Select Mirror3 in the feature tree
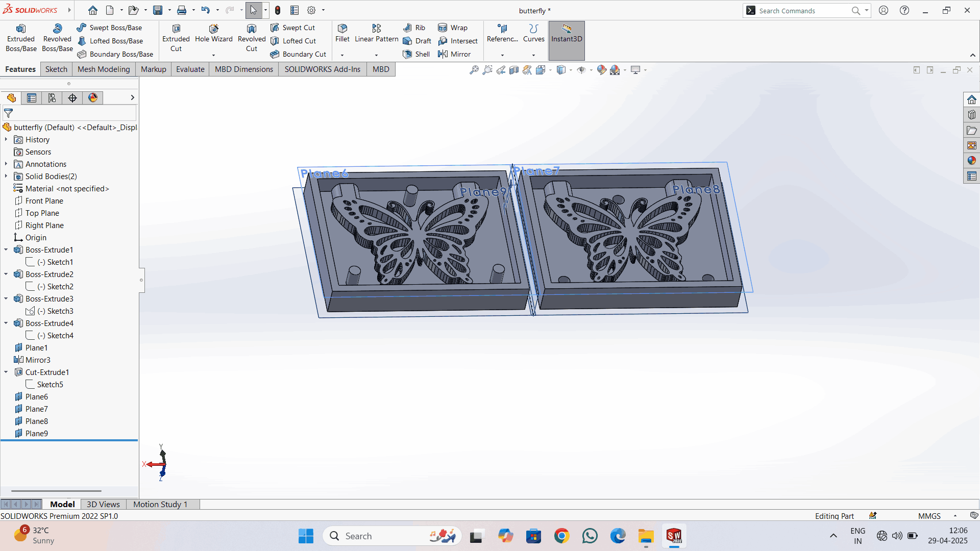This screenshot has height=551, width=980. coord(38,360)
